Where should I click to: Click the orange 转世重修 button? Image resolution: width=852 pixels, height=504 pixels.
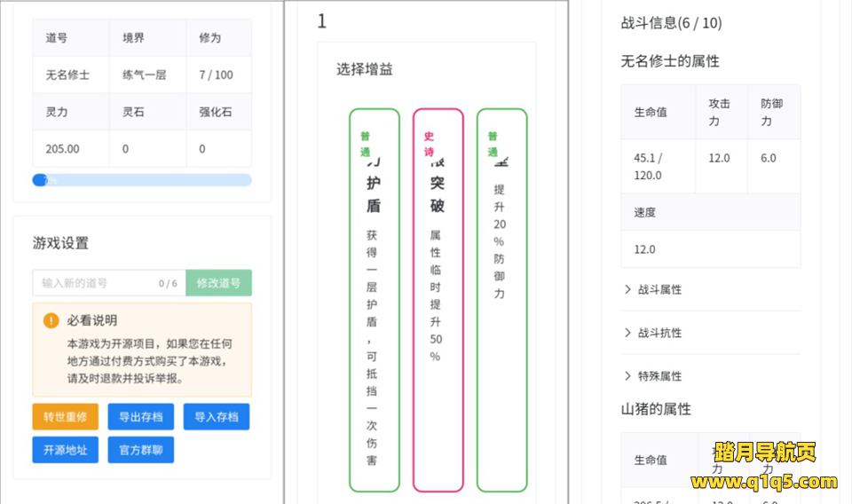(x=65, y=417)
